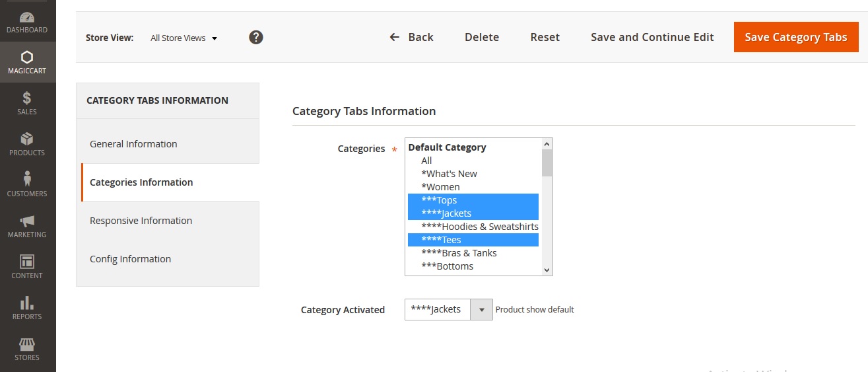The image size is (868, 372).
Task: Go back using the Back button
Action: click(x=411, y=37)
